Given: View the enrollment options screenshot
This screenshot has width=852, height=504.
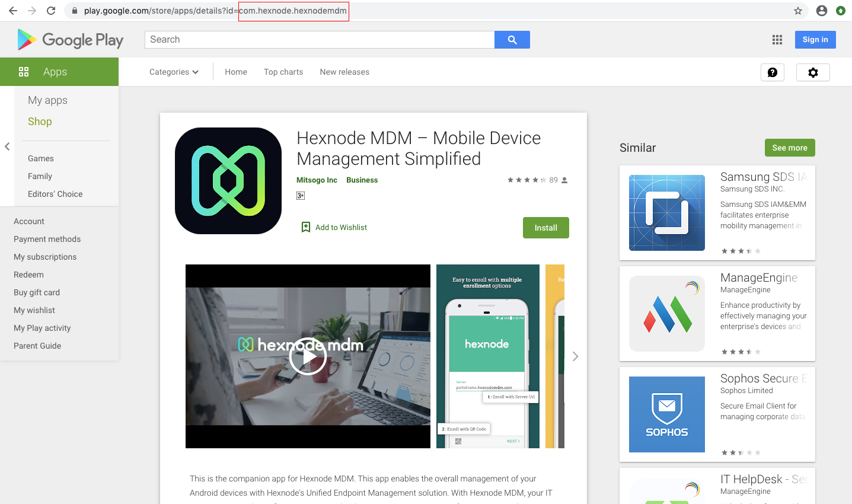Looking at the screenshot, I should pyautogui.click(x=488, y=356).
